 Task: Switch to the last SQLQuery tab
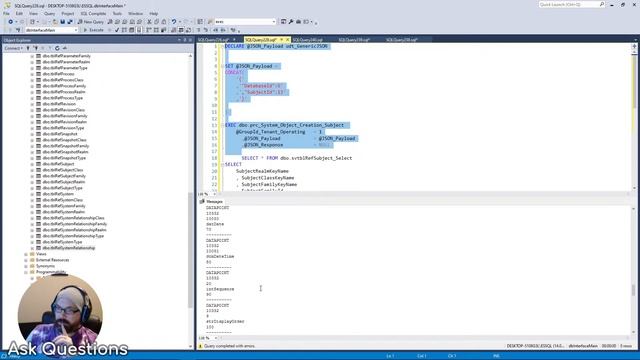402,40
